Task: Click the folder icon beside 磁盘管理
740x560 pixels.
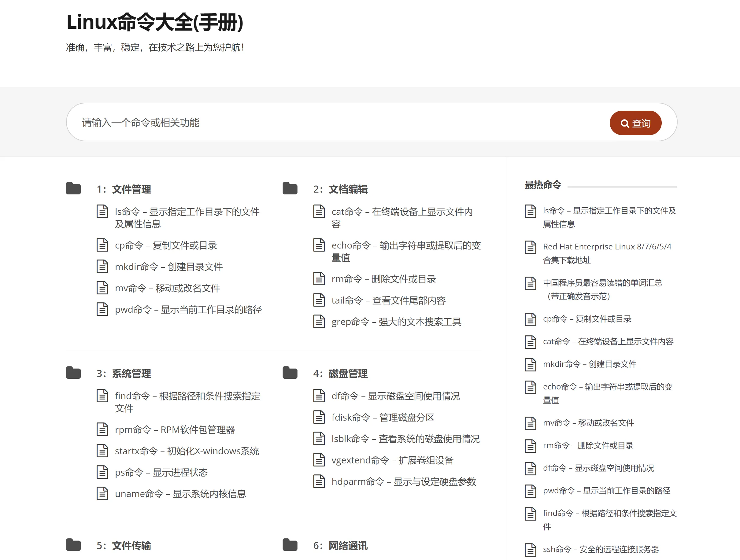Action: (290, 373)
